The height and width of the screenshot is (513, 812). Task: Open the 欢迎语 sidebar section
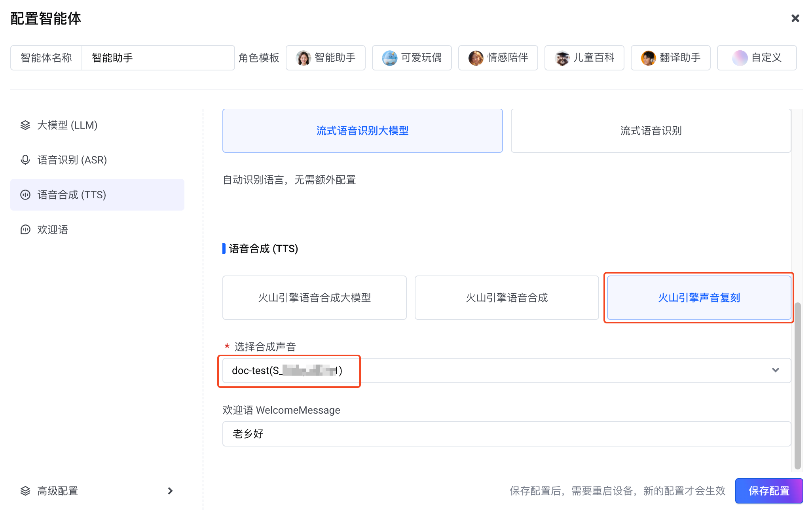pos(53,230)
